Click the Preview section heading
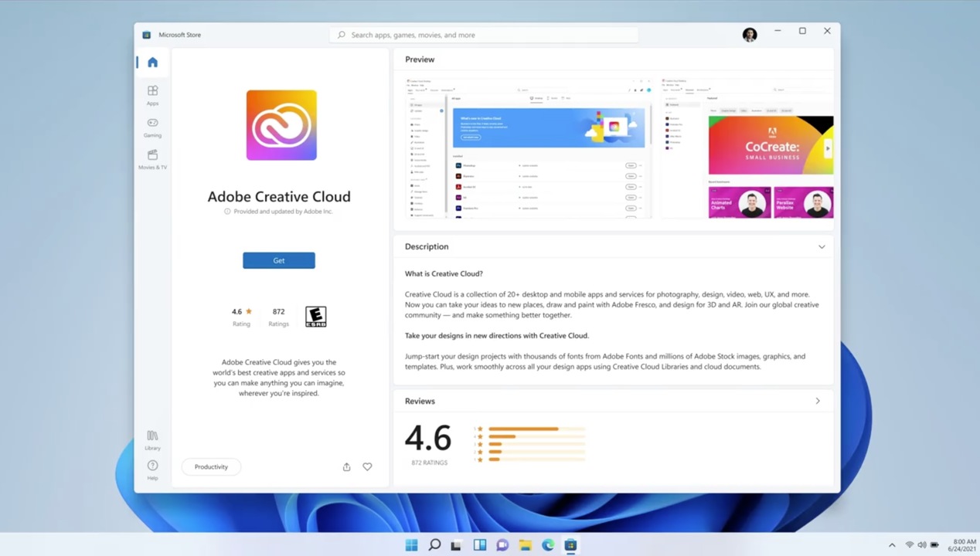The width and height of the screenshot is (980, 556). (x=420, y=59)
